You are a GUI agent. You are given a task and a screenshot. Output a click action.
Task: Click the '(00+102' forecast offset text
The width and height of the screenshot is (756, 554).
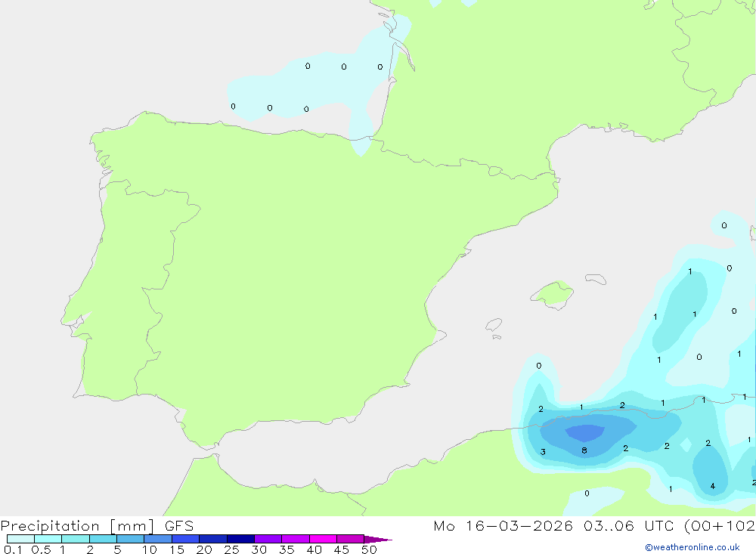pyautogui.click(x=720, y=526)
